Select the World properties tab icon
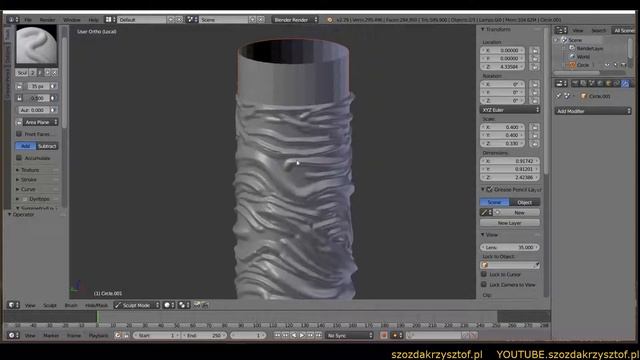Image resolution: width=640 pixels, height=360 pixels. pyautogui.click(x=600, y=83)
